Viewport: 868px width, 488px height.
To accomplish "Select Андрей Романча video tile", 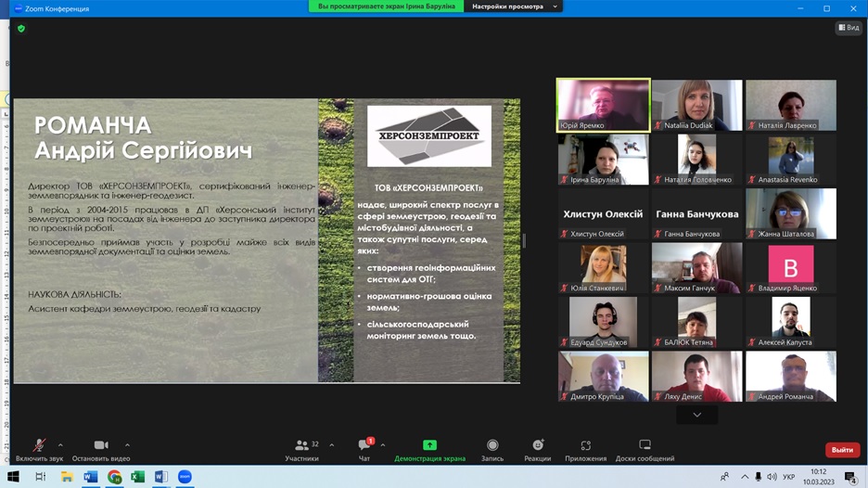I will coord(791,377).
